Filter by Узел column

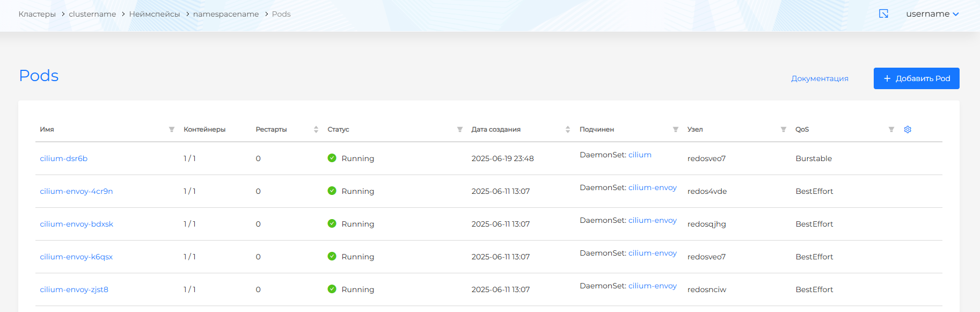point(784,129)
